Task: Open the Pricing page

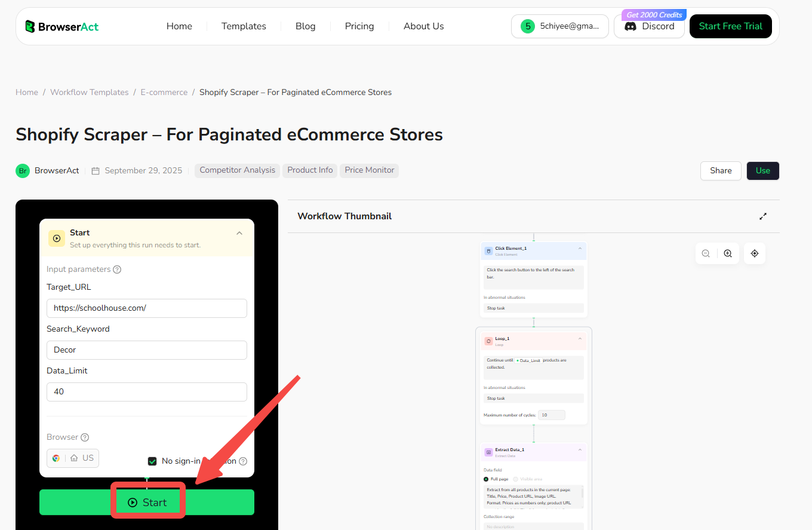Action: click(x=359, y=26)
